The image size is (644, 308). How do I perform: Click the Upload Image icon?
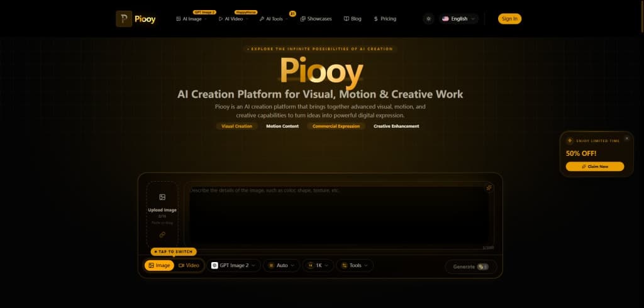(162, 197)
